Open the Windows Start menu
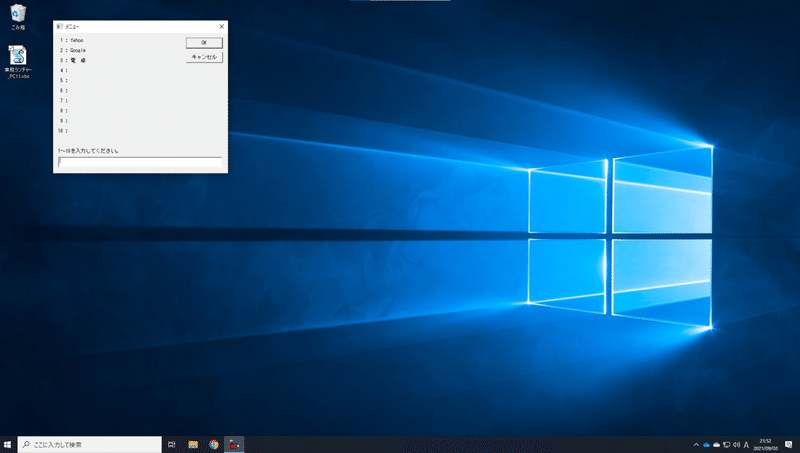 click(7, 445)
